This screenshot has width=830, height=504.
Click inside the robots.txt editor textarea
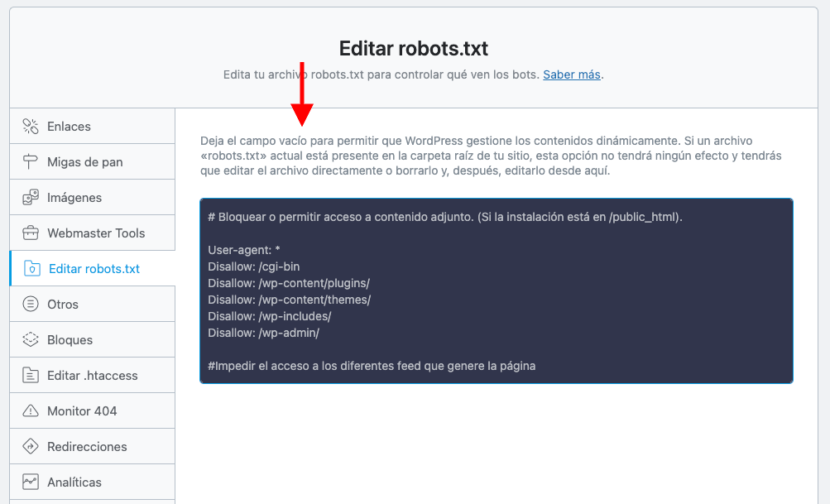coord(497,291)
